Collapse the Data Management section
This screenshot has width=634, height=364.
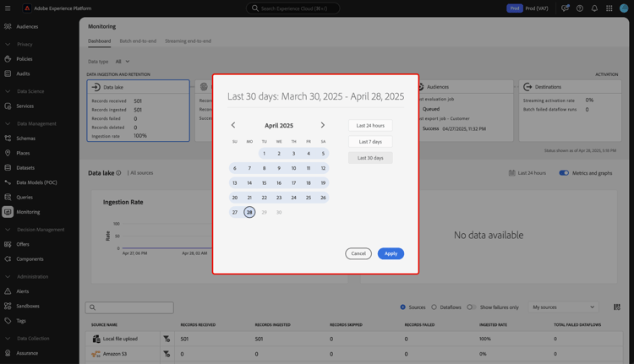pos(8,123)
